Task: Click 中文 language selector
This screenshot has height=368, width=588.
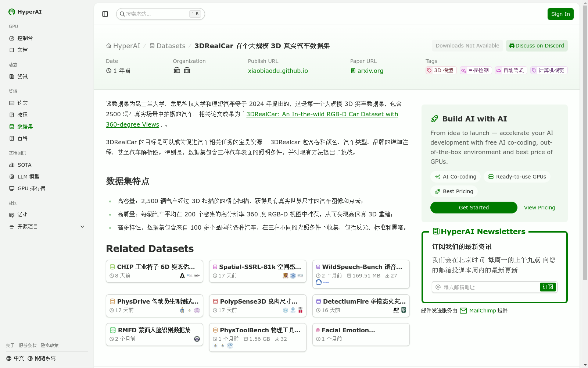Action: (15, 358)
